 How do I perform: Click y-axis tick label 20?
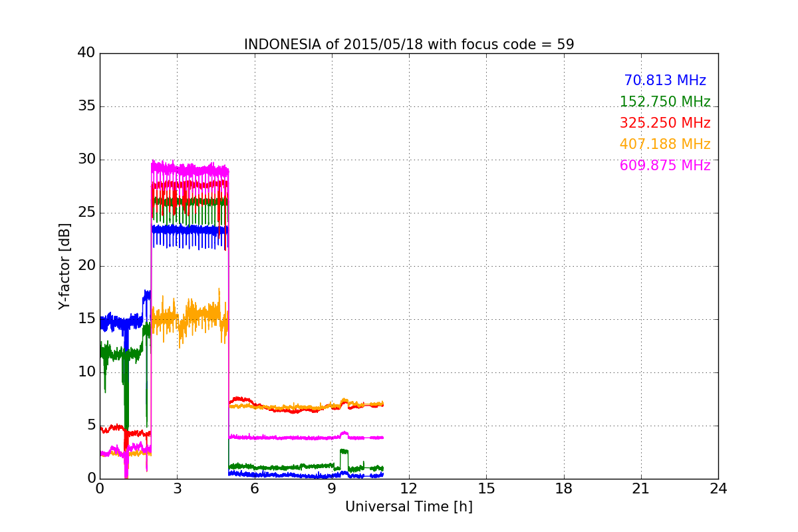click(86, 266)
